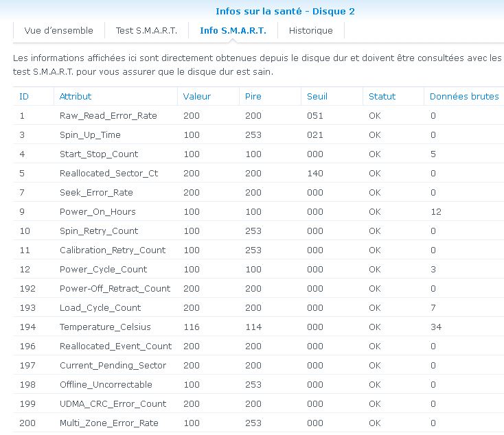Select the Reallocated_Event_Count attribute
This screenshot has height=435, width=504.
pos(115,346)
